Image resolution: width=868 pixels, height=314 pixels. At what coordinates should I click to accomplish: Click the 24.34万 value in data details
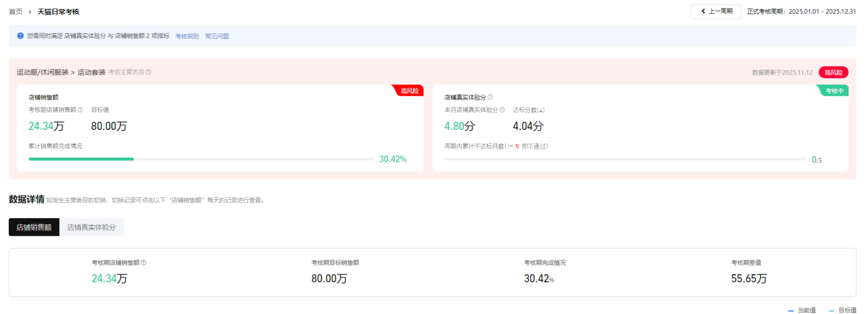click(x=109, y=279)
